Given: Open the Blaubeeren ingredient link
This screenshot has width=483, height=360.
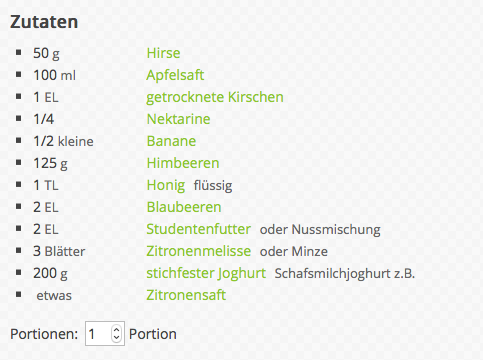Looking at the screenshot, I should pos(184,207).
